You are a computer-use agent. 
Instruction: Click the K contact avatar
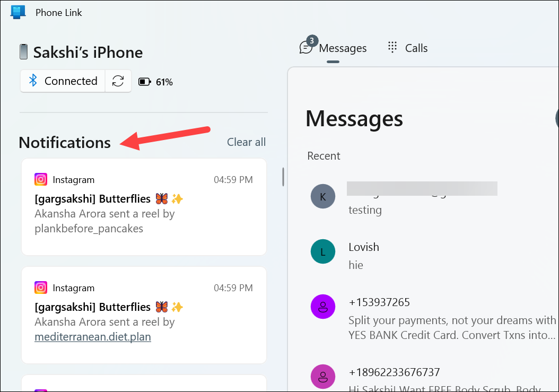coord(323,196)
